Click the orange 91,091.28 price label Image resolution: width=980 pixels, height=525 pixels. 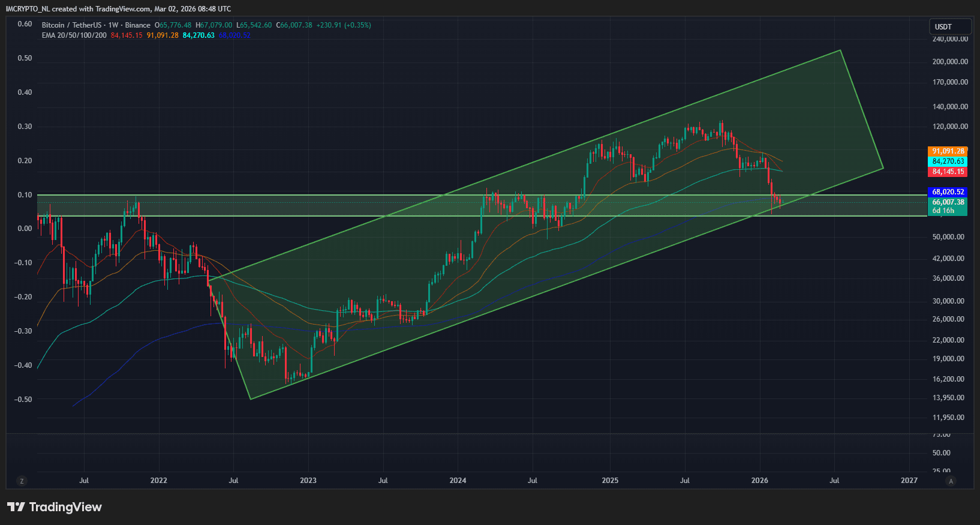(948, 151)
